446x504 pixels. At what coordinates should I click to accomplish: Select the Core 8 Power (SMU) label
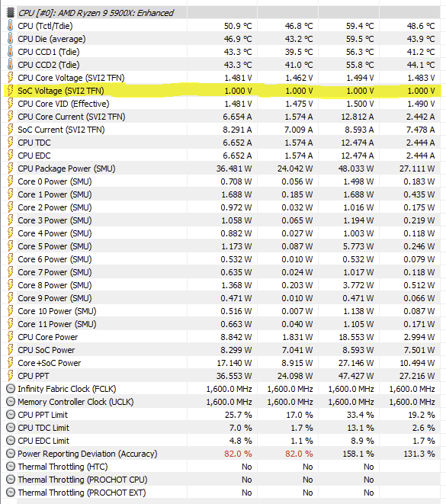(x=55, y=285)
